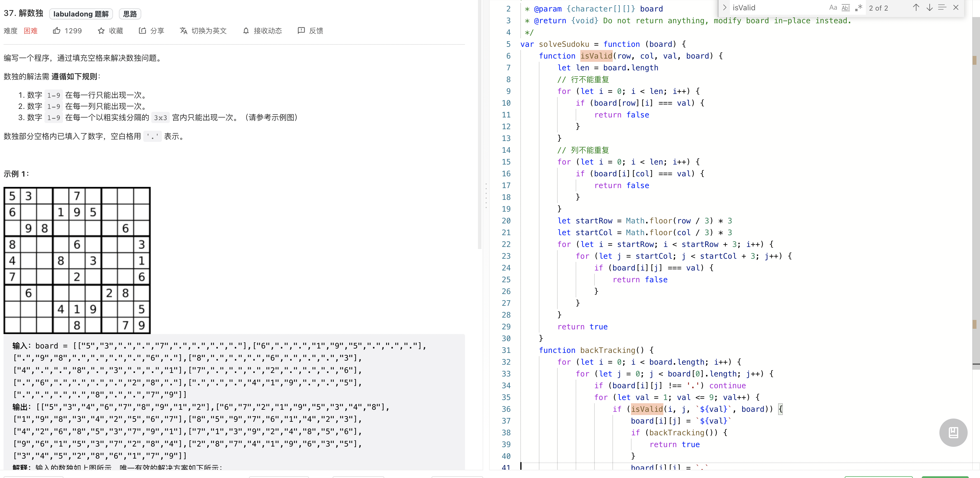
Task: Expand the replace toggle chevron
Action: [x=724, y=8]
